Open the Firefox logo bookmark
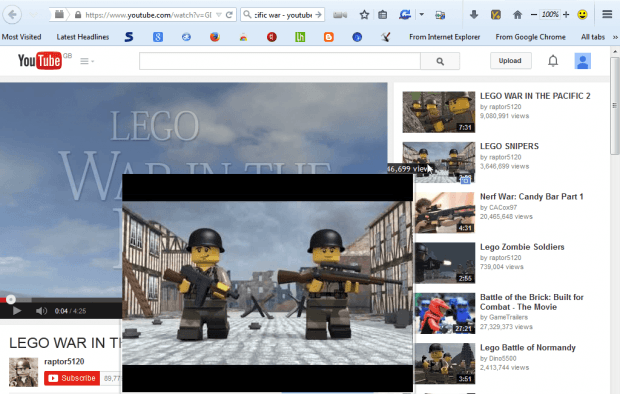 215,37
